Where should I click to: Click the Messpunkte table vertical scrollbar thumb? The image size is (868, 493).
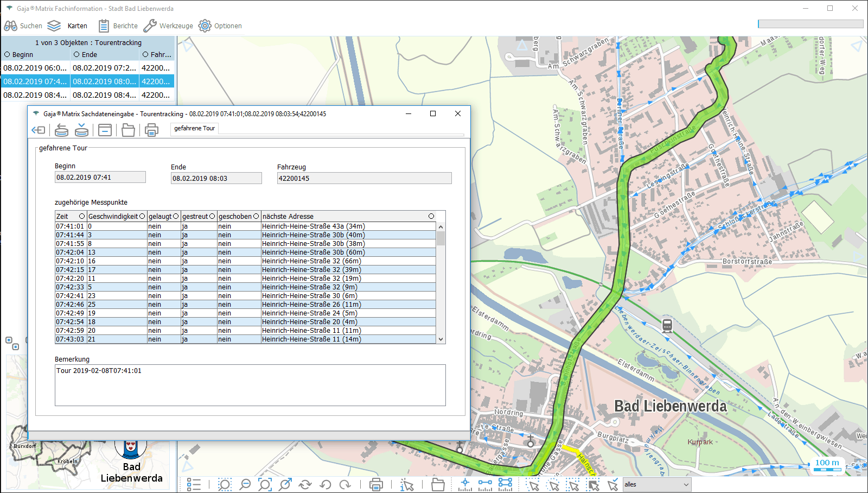tap(441, 238)
